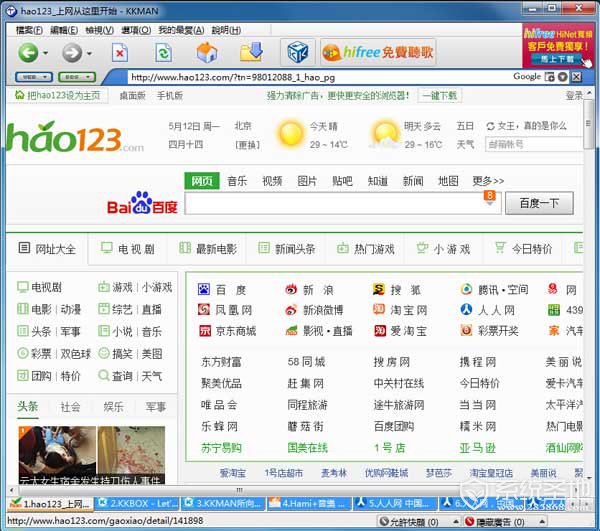Open the 檔案(F) menu
The width and height of the screenshot is (600, 531).
(29, 30)
